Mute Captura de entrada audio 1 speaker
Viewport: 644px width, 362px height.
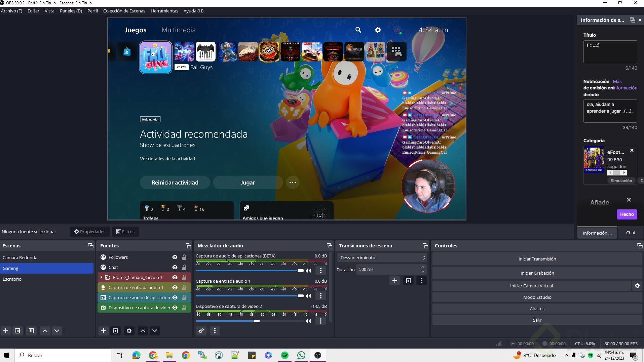pyautogui.click(x=308, y=296)
